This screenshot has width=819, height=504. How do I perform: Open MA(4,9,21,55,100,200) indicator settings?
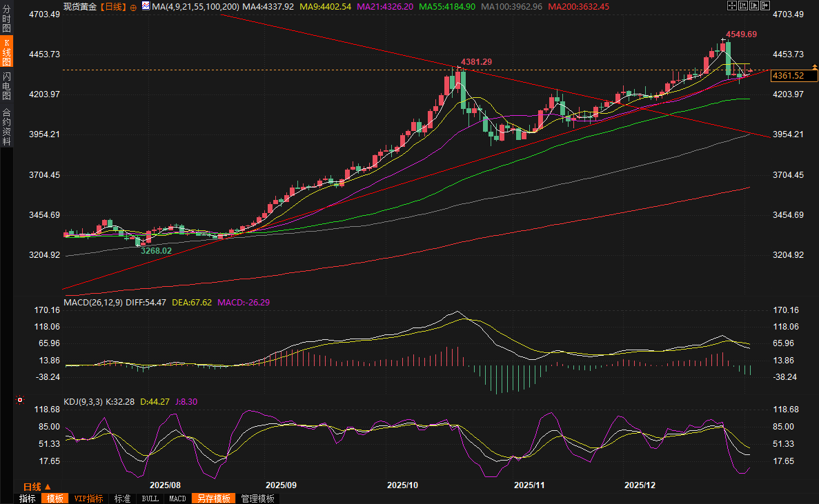click(x=195, y=6)
